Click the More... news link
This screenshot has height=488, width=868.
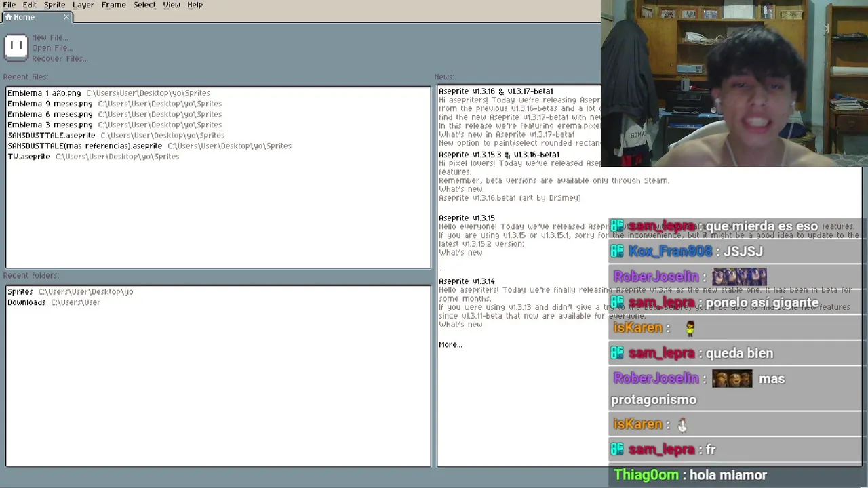coord(450,344)
